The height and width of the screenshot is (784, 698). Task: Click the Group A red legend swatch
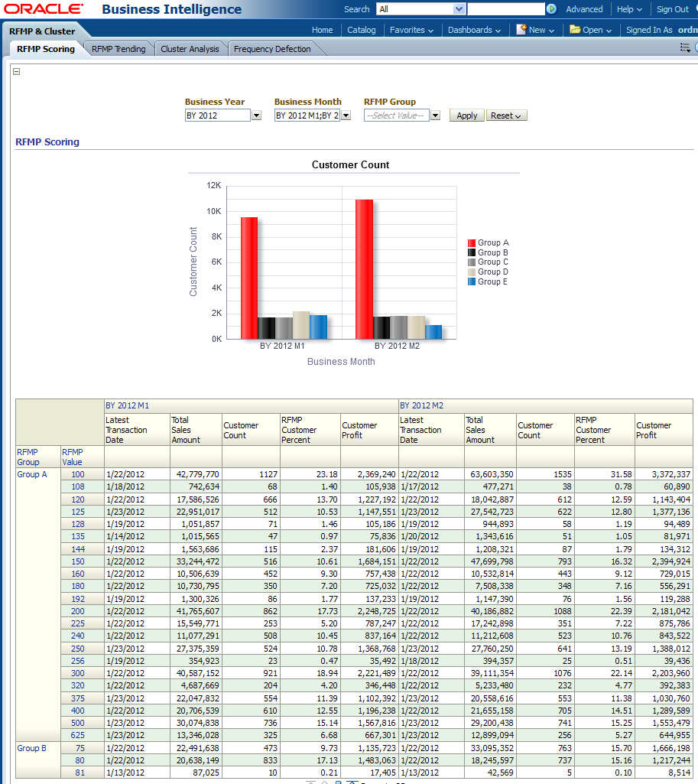point(472,243)
